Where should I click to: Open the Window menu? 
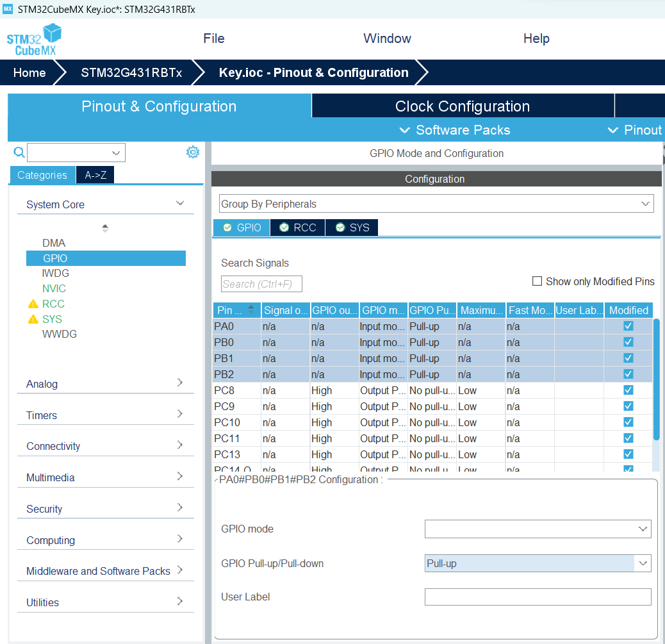click(x=387, y=38)
